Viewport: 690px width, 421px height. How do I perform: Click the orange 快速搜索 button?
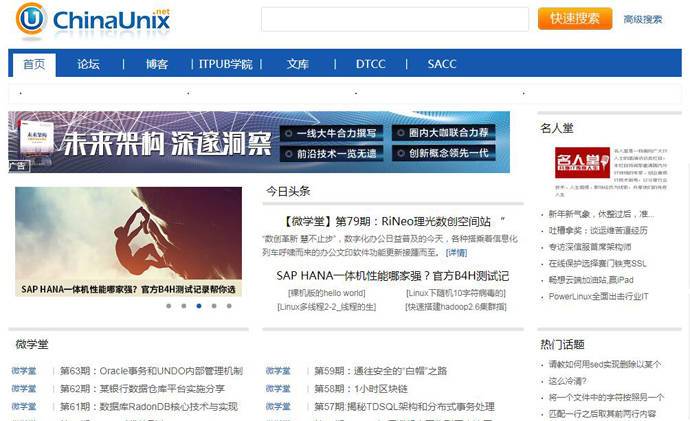(x=575, y=18)
